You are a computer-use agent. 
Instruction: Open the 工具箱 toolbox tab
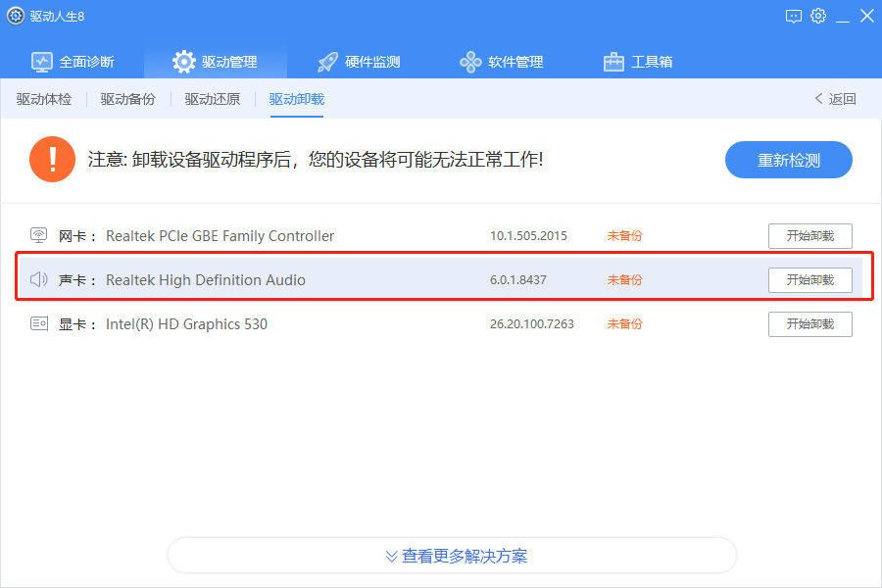point(637,62)
